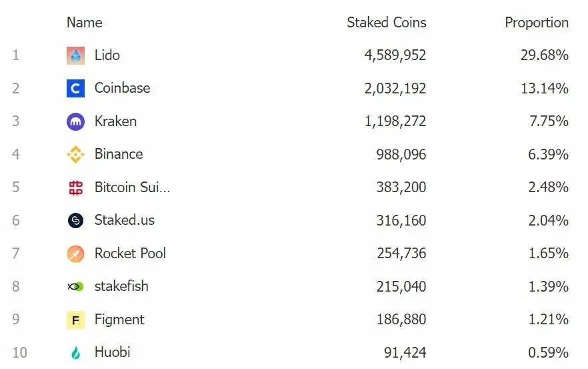The width and height of the screenshot is (588, 369).
Task: Select Huobi's 91,424 staked coins value
Action: [x=405, y=352]
